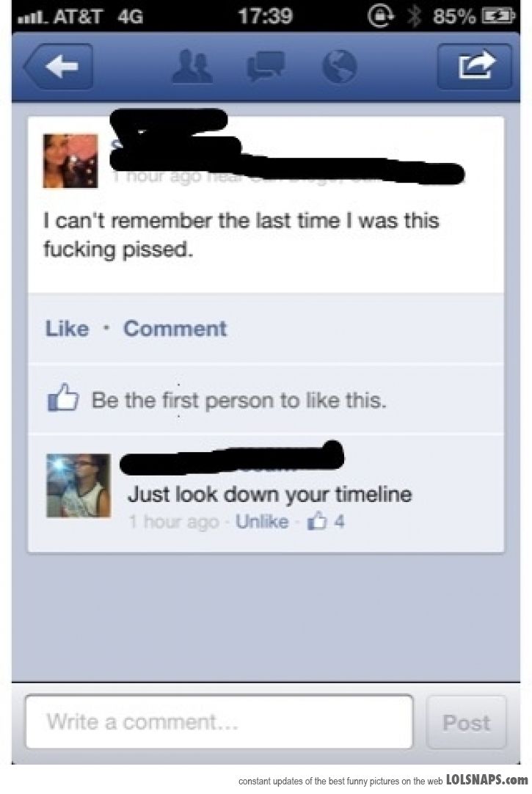Click the thumbs-up icon beside like prompt
Screen dimensions: 532x794
(63, 398)
